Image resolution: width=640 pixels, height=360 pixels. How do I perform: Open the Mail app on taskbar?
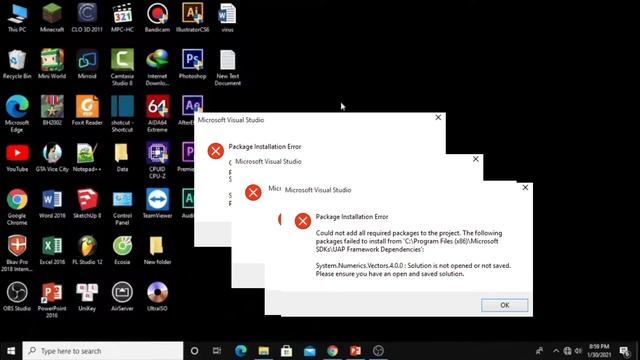pyautogui.click(x=309, y=351)
